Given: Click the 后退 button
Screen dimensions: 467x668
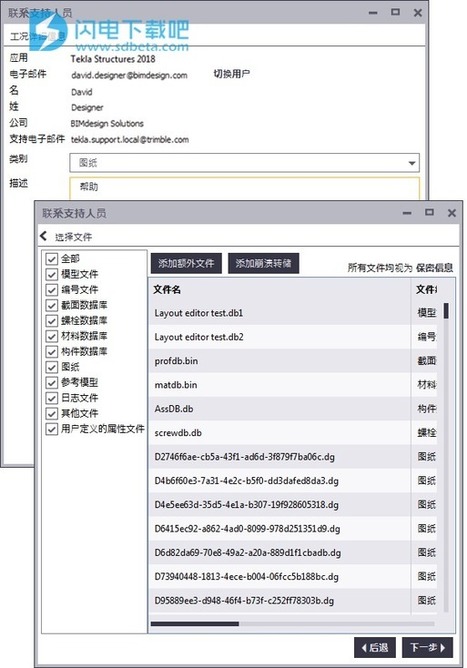Looking at the screenshot, I should coord(375,648).
